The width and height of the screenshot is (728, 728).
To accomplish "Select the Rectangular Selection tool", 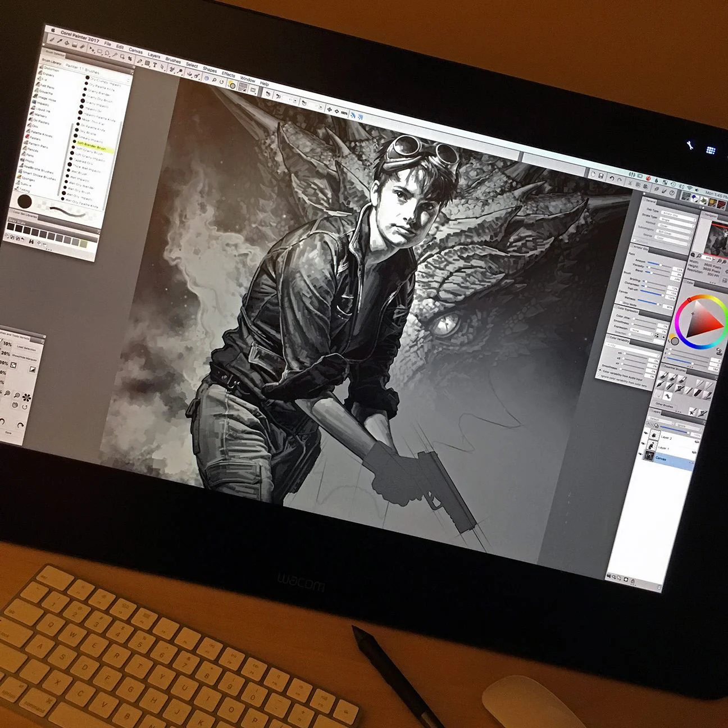I will 99,51.
